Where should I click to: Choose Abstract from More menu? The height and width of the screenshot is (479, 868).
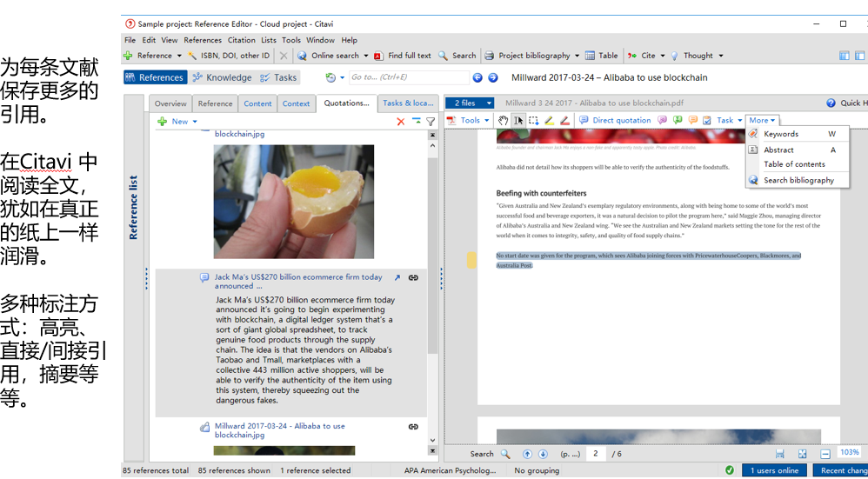(798, 150)
